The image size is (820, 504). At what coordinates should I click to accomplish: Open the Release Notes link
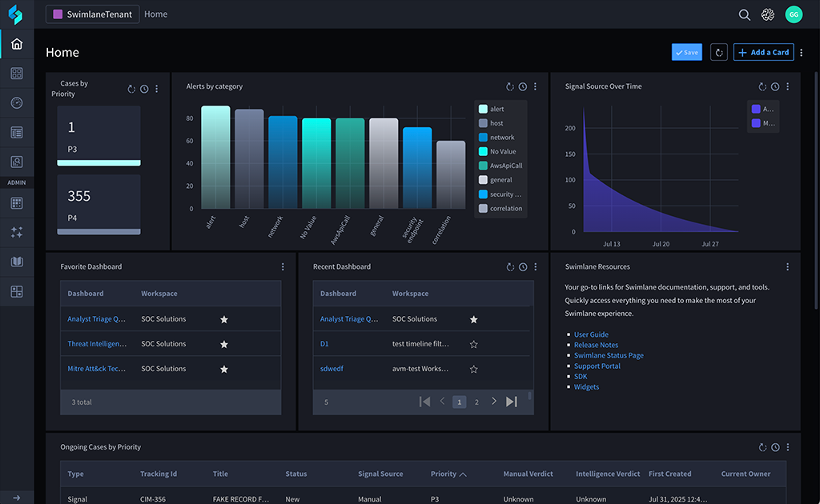596,346
